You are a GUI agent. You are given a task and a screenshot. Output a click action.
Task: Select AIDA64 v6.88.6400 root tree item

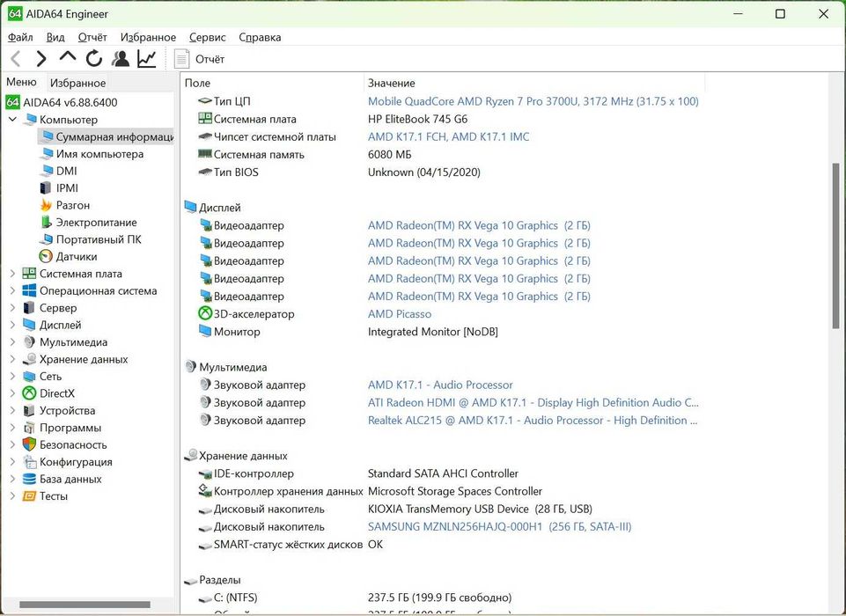coord(62,102)
